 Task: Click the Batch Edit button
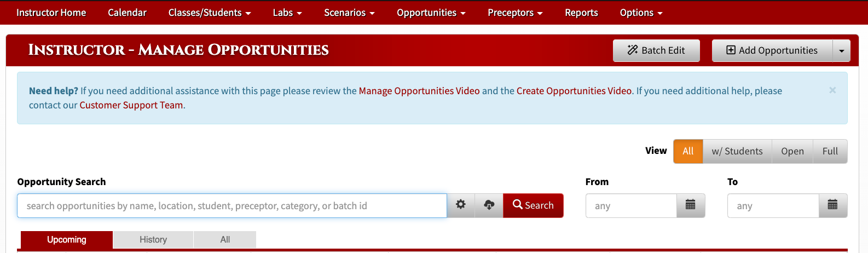(656, 50)
